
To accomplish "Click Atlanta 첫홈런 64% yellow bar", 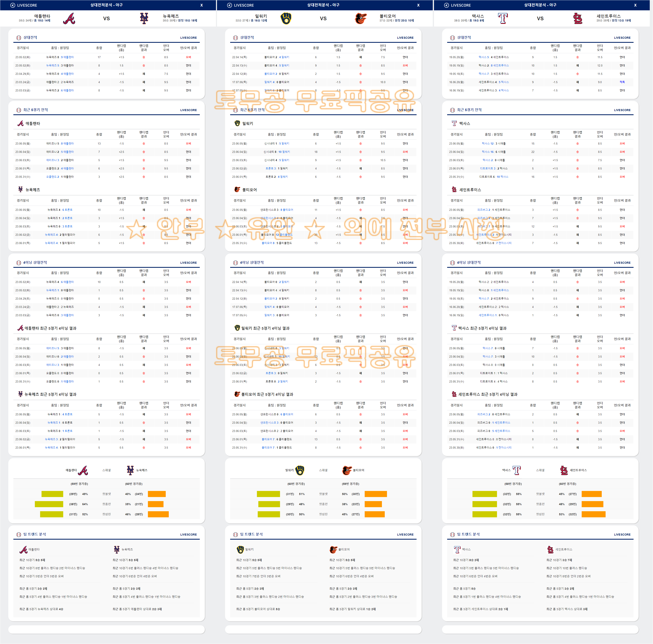I will click(49, 504).
